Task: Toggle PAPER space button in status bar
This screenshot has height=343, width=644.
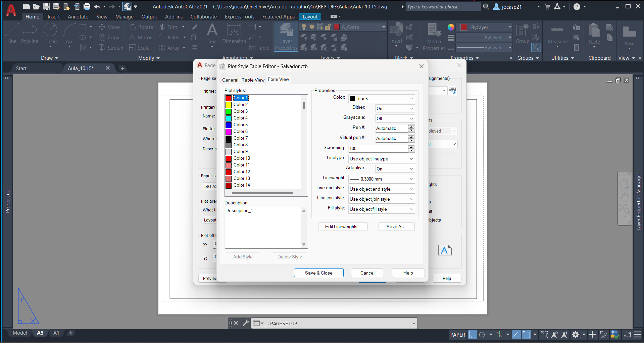Action: 458,335
